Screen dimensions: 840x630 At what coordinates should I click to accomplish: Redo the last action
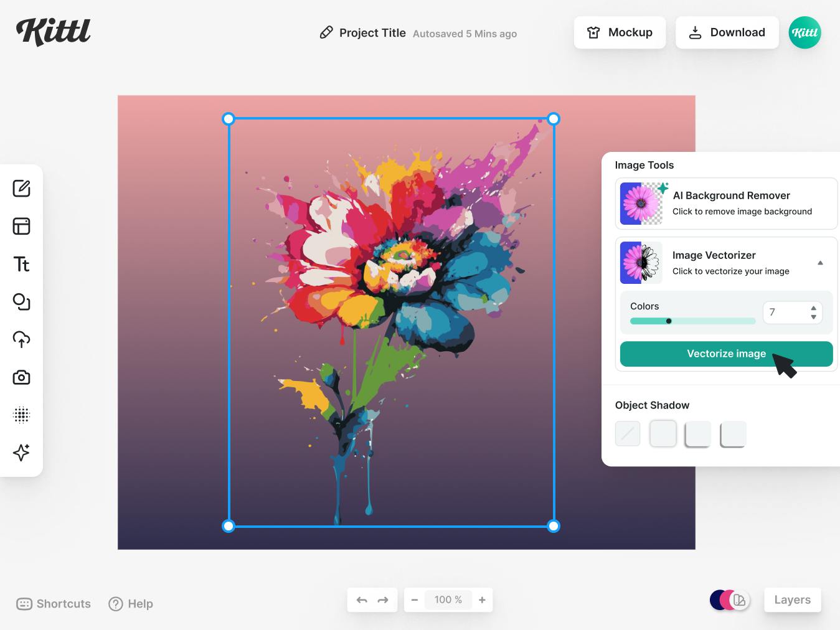[383, 600]
